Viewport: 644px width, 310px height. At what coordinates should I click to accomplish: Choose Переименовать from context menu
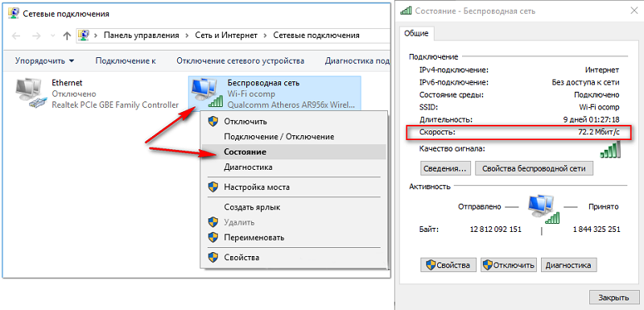(x=294, y=238)
